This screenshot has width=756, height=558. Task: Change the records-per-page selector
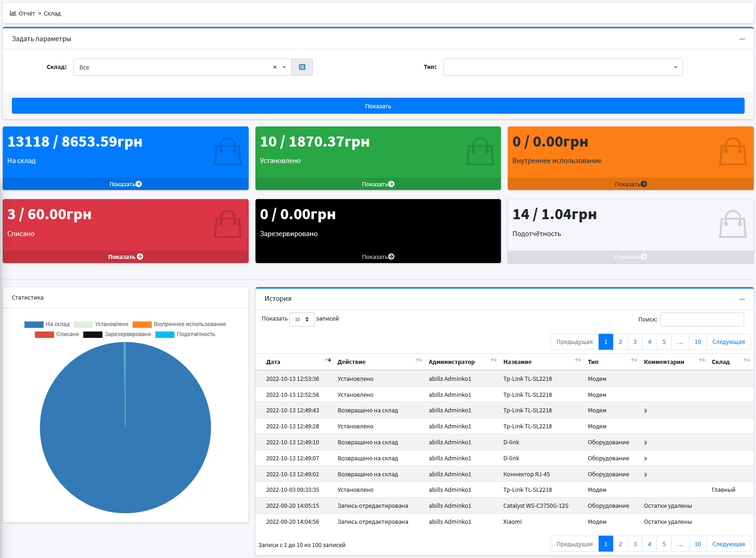click(302, 319)
